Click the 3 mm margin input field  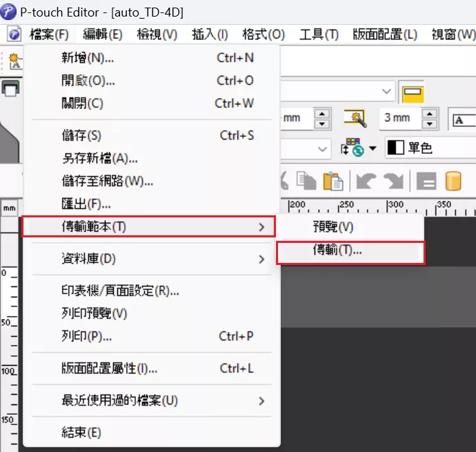coord(399,118)
